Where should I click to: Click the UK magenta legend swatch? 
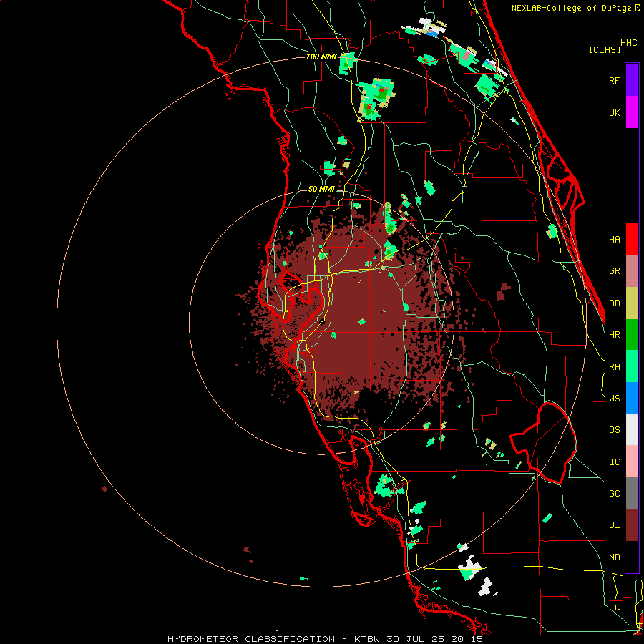632,112
